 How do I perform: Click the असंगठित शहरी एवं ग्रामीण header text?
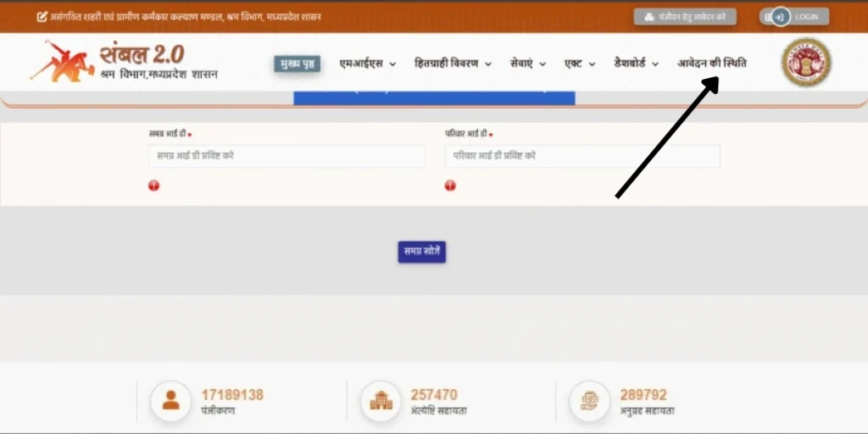(x=184, y=17)
